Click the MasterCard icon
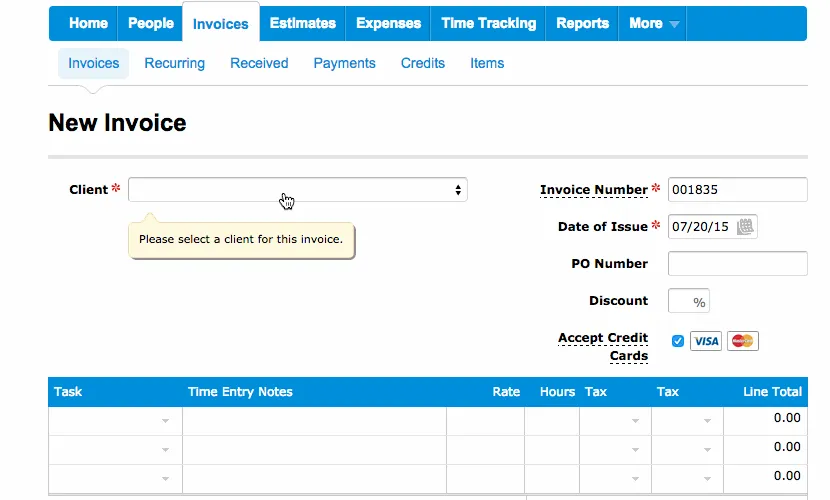This screenshot has height=500, width=830. point(742,341)
